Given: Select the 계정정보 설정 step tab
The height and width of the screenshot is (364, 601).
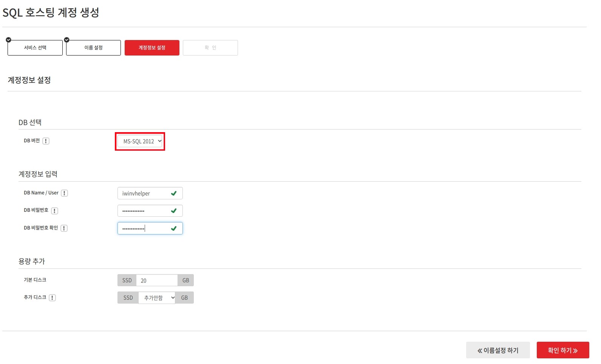Looking at the screenshot, I should tap(152, 48).
